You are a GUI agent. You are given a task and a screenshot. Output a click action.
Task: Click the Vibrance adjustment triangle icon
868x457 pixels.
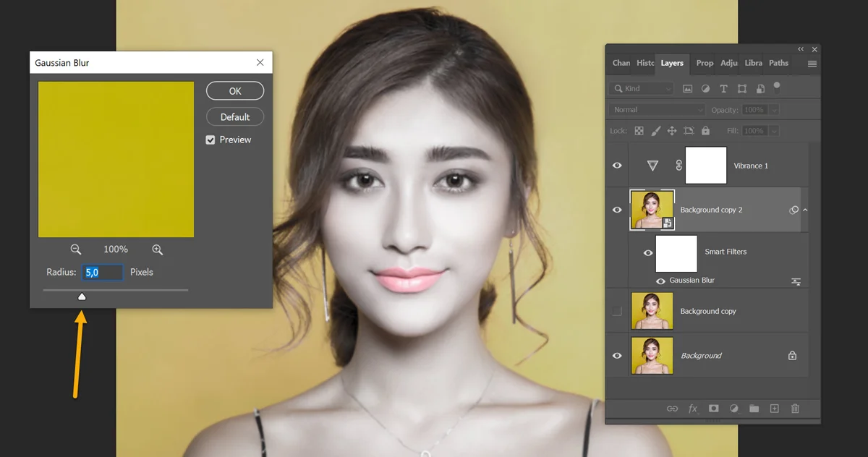tap(652, 166)
